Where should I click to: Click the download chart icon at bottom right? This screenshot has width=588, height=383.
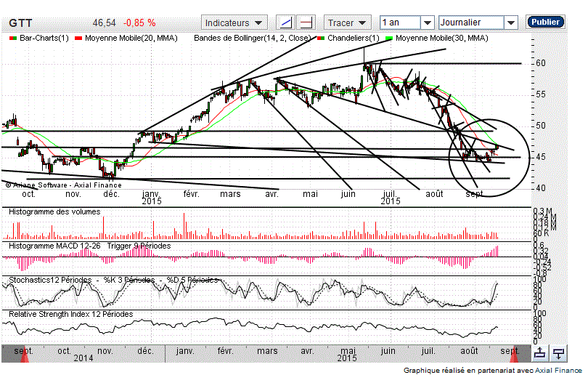click(558, 353)
